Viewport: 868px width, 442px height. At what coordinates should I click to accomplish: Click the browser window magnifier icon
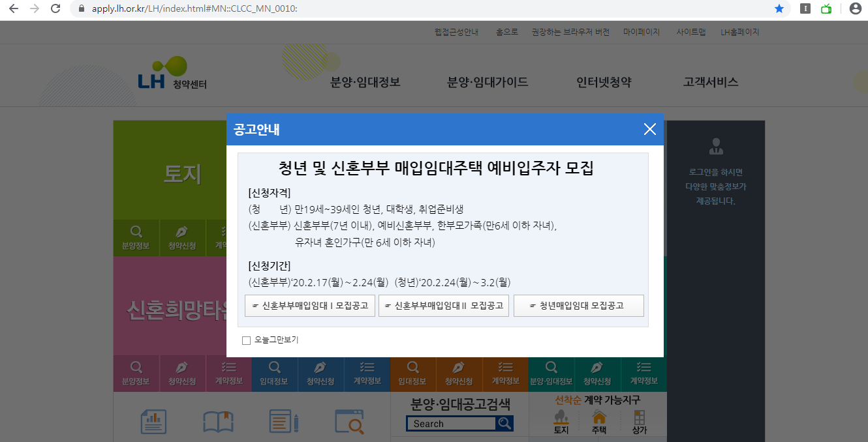[349, 421]
